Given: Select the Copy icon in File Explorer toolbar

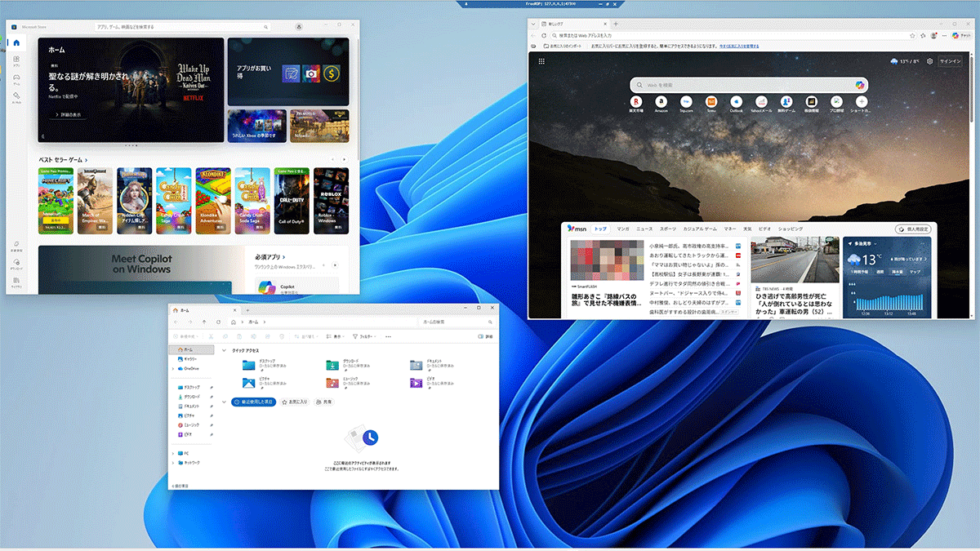Looking at the screenshot, I should [225, 336].
